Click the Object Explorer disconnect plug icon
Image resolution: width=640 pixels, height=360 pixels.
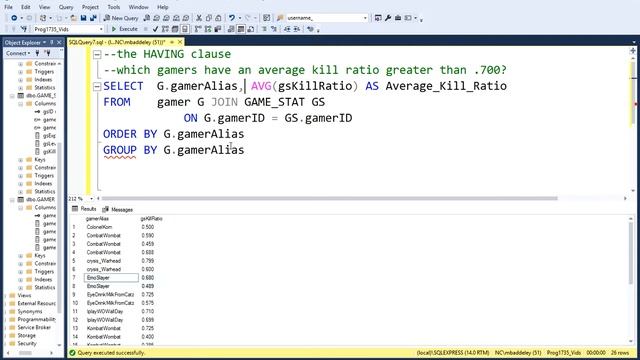click(x=47, y=53)
